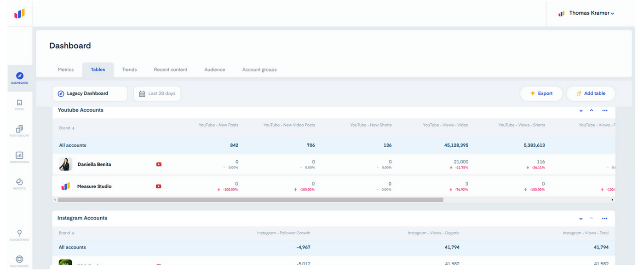Click the Instagram Accounts table title
Image resolution: width=644 pixels, height=278 pixels.
(82, 218)
